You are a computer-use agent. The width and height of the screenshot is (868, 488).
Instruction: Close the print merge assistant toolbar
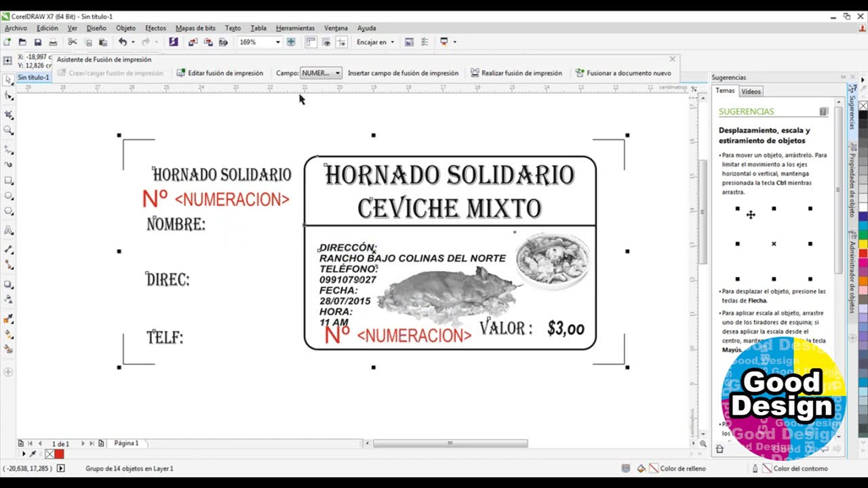672,60
